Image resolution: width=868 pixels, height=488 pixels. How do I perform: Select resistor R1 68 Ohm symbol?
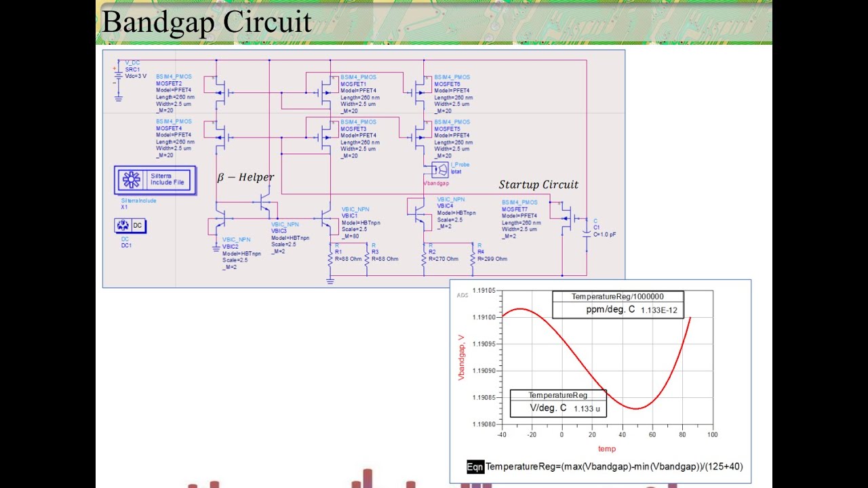click(x=330, y=258)
